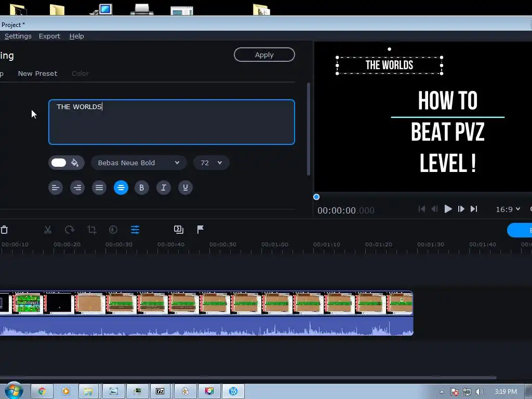Open the Help menu

click(x=77, y=36)
